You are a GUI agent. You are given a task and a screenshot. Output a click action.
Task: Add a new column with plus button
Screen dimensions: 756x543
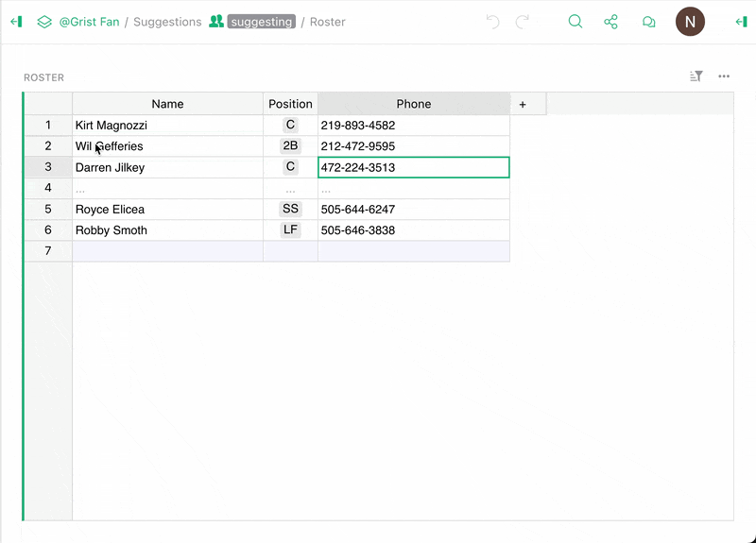(x=523, y=104)
